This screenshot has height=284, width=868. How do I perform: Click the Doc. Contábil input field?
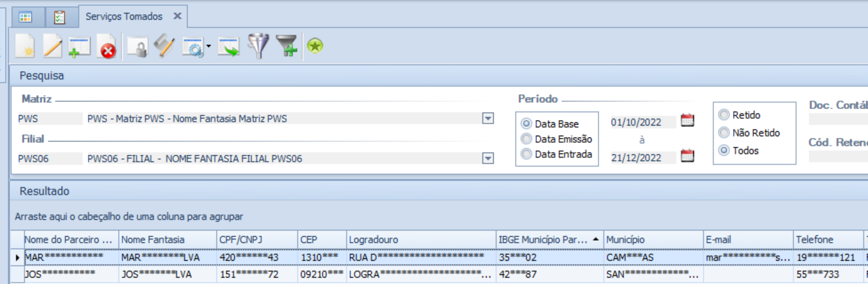point(838,119)
